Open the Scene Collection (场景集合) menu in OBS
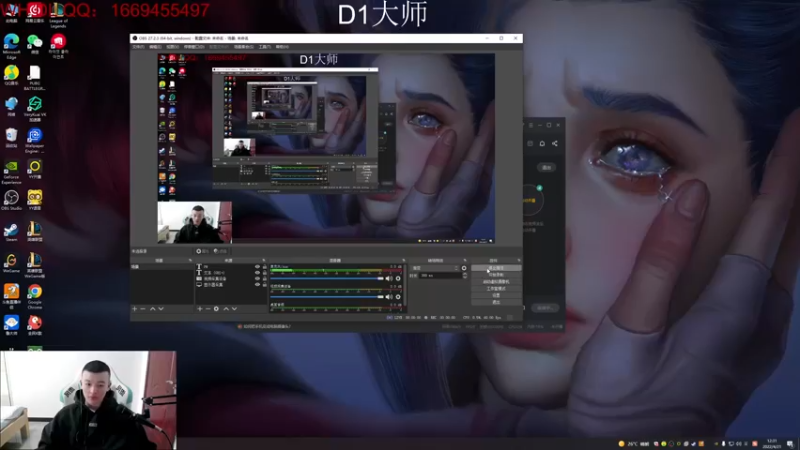Viewport: 800px width, 450px height. coord(243,47)
